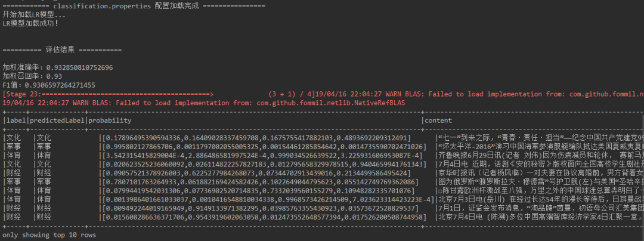644x241 pixels.
Task: Click the first row's label '文化'
Action: coord(13,138)
